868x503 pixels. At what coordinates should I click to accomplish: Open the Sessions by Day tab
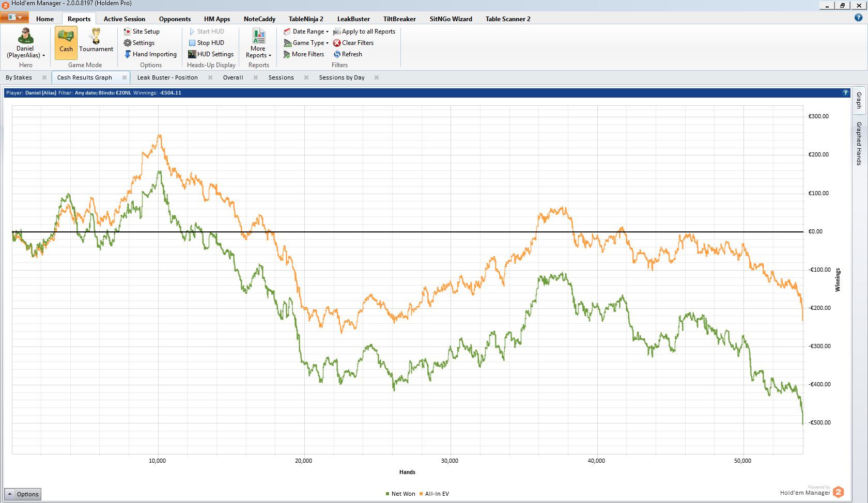click(342, 77)
